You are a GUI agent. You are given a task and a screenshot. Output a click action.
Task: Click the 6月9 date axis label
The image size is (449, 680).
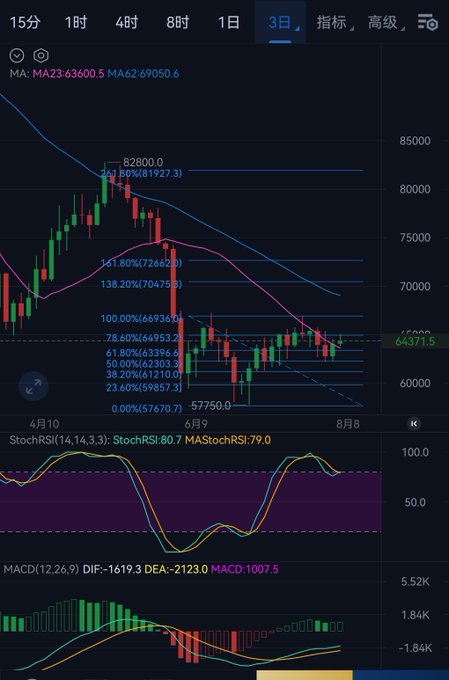tap(196, 424)
